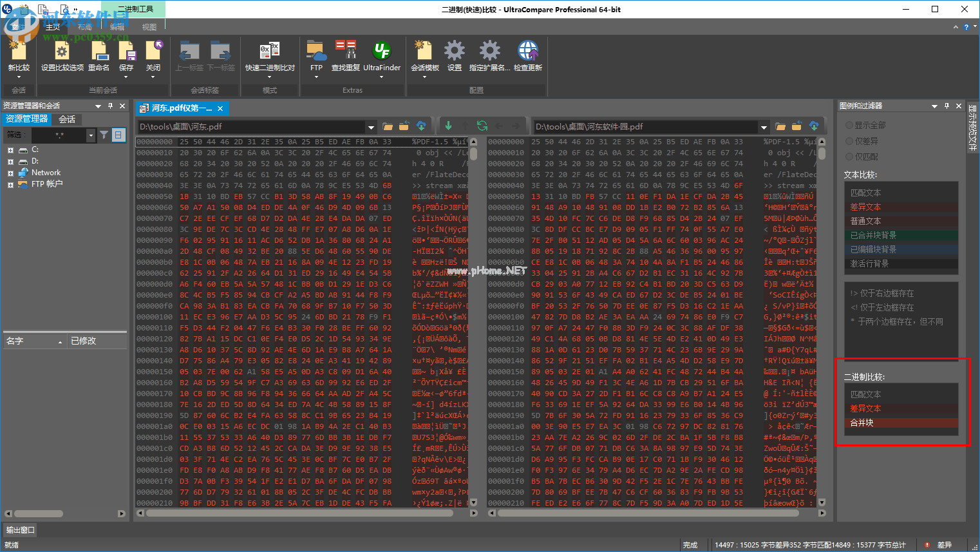Expand the FTP 帐户 node

click(x=10, y=185)
